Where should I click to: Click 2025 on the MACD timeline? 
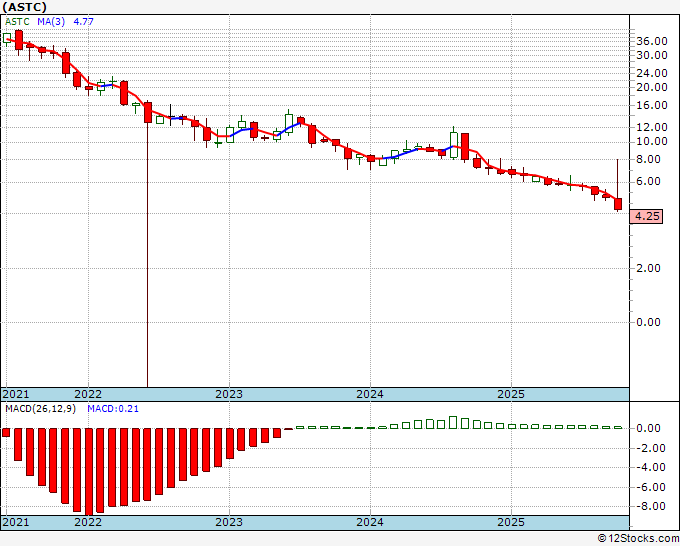pyautogui.click(x=511, y=522)
